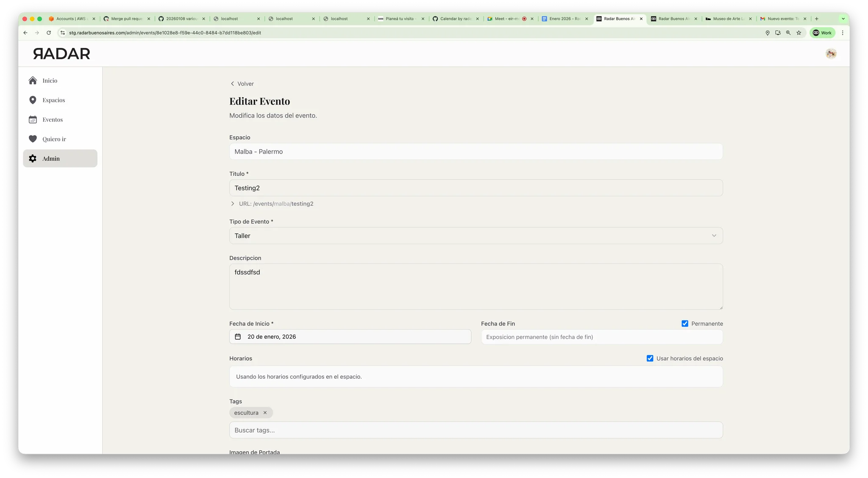The width and height of the screenshot is (868, 478).
Task: Go back with browser back arrow
Action: tap(25, 33)
